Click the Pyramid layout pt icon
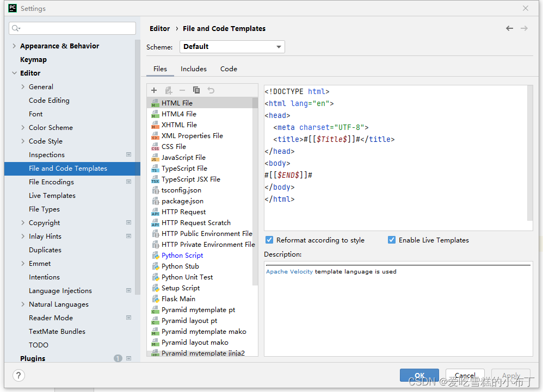This screenshot has height=392, width=543. [155, 321]
